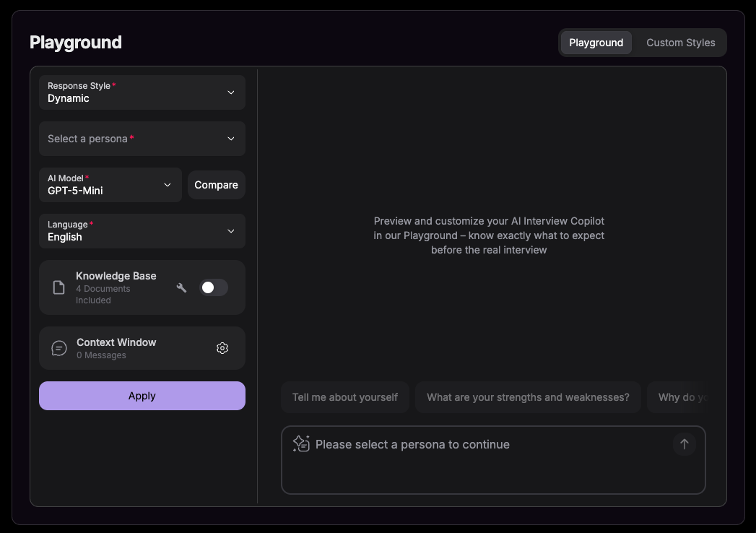
Task: Switch to the Custom Styles tab
Action: coord(679,42)
